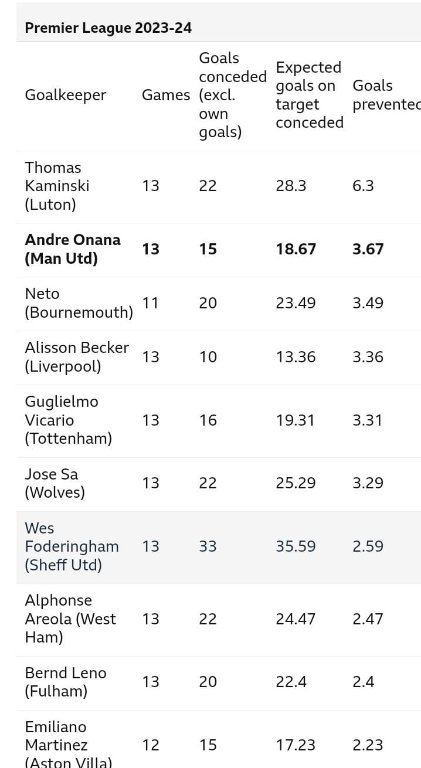
Task: Select highlighted Wes Foderingham (Sheff Utd) row
Action: point(218,547)
